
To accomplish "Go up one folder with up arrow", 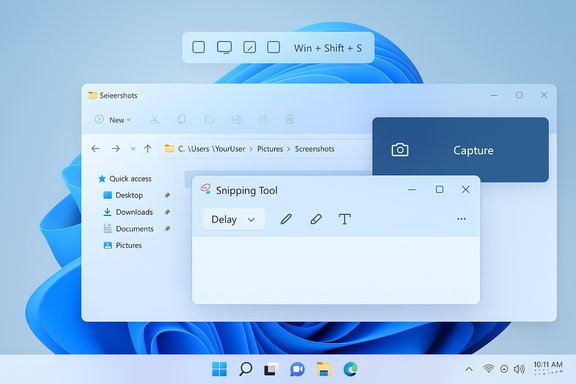I will click(148, 148).
